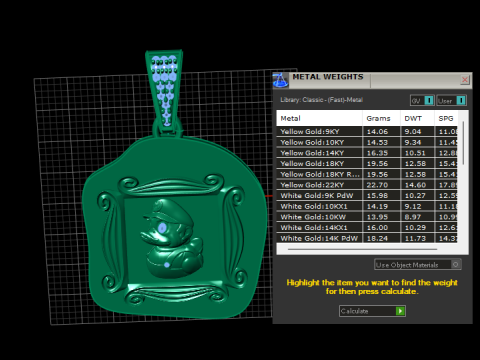480x360 pixels.
Task: Select the White Gold:10KX1 row
Action: [x=367, y=206]
